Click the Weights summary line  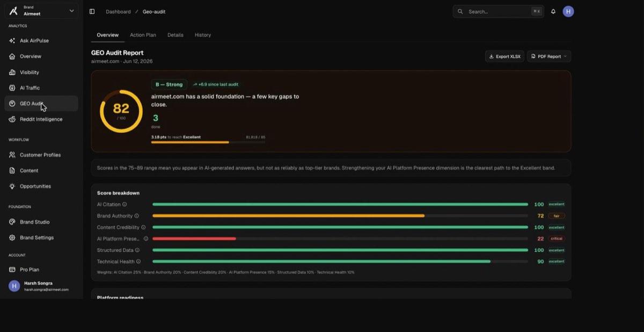tap(225, 272)
